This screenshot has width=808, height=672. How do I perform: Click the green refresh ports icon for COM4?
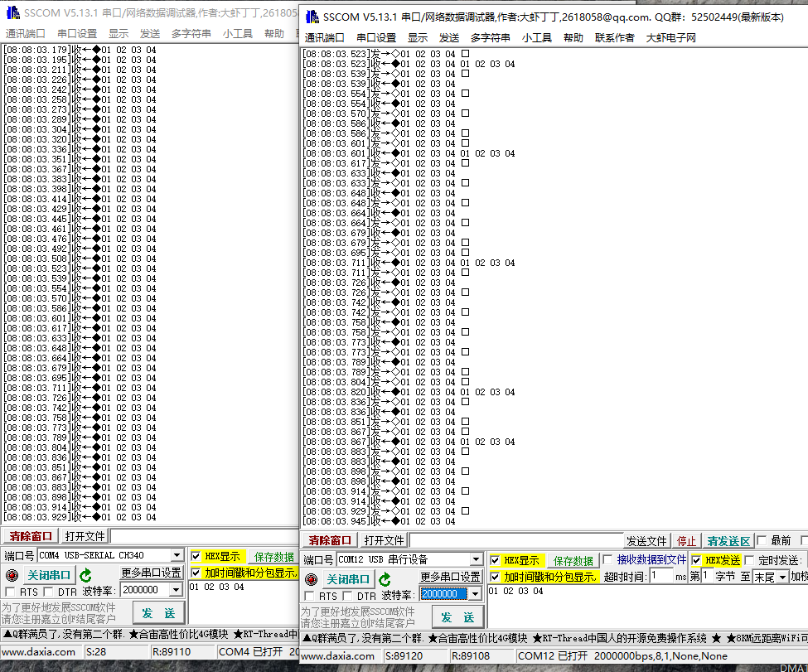(x=85, y=574)
